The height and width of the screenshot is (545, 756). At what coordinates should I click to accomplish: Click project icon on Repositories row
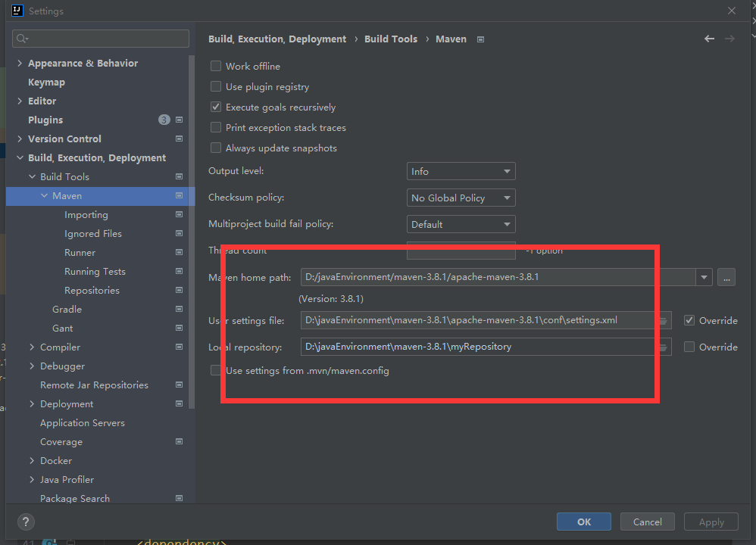(x=179, y=290)
